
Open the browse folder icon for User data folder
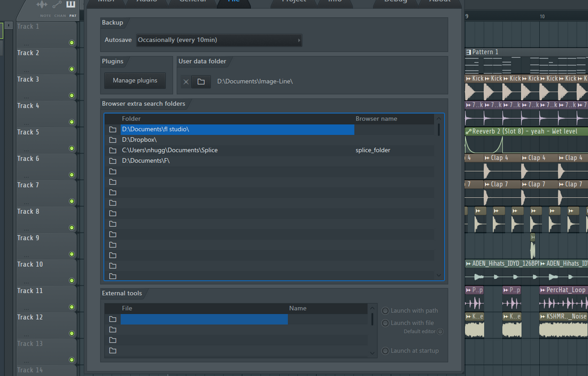click(x=200, y=82)
